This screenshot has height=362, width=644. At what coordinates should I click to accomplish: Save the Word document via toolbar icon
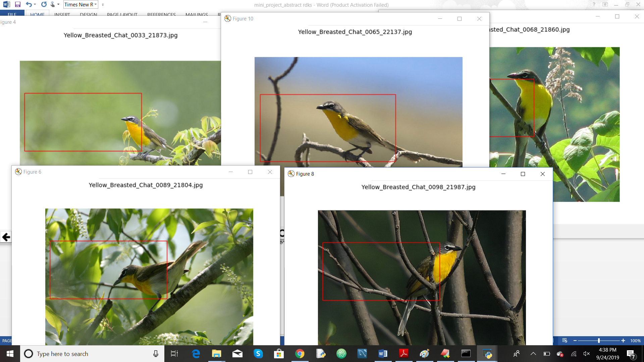18,5
